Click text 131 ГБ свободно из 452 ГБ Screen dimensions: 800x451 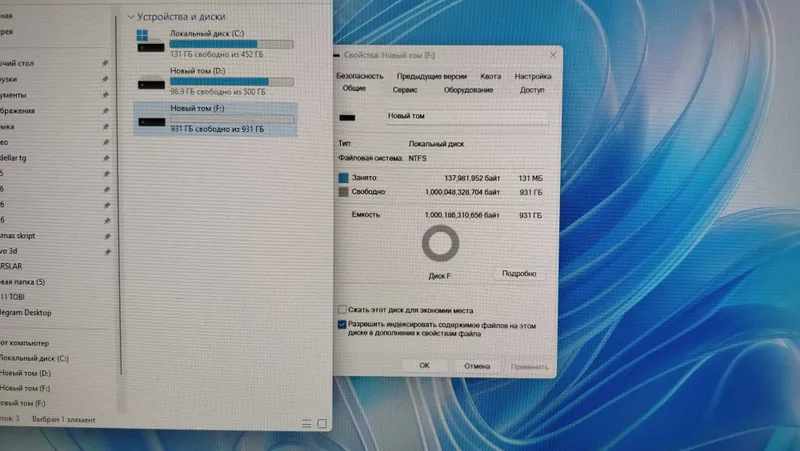pos(217,54)
